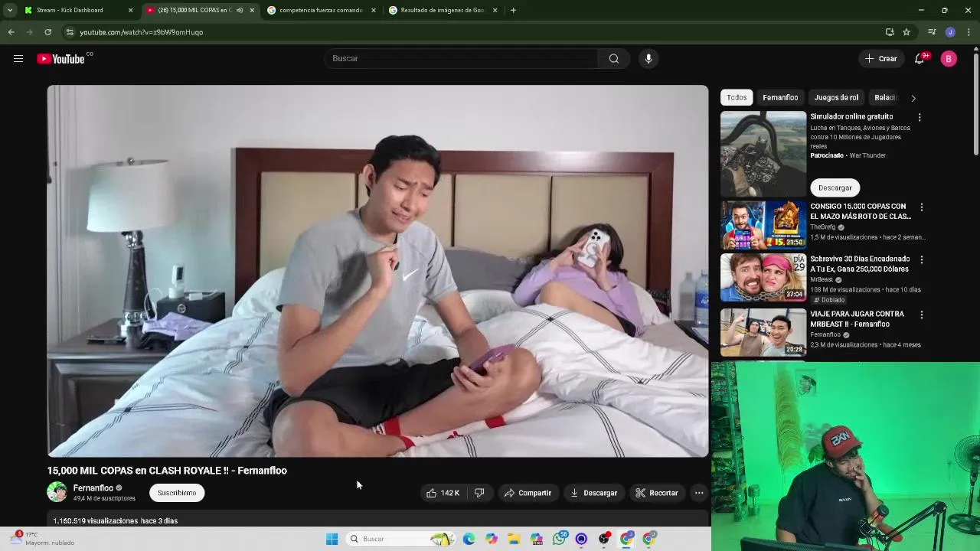Mute the YouTube tab audio icon
The width and height of the screenshot is (980, 551).
tap(240, 10)
